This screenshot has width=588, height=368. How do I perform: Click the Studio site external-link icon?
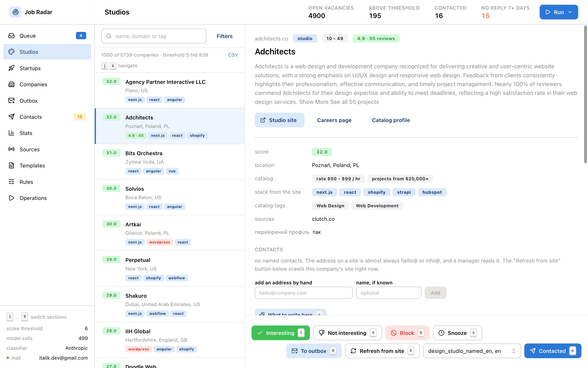coord(263,120)
